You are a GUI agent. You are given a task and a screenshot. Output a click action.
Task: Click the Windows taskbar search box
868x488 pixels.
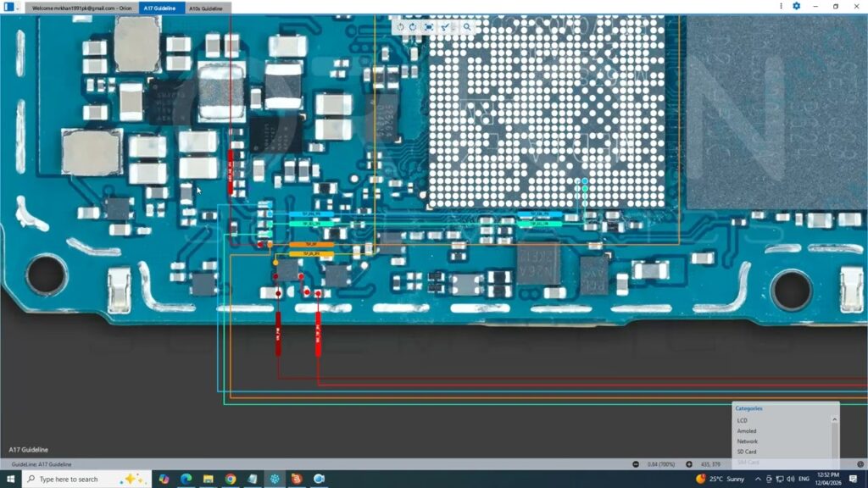pos(76,479)
